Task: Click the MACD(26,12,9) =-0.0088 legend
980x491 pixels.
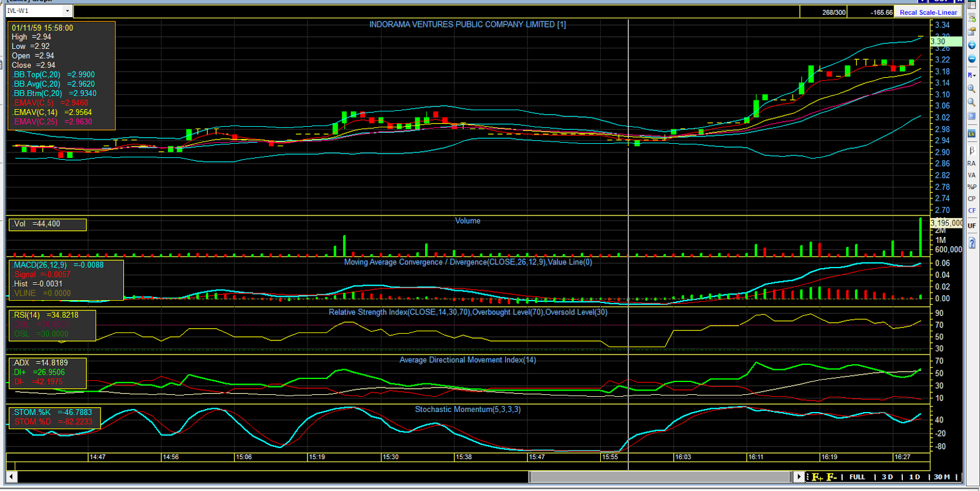Action: click(58, 265)
